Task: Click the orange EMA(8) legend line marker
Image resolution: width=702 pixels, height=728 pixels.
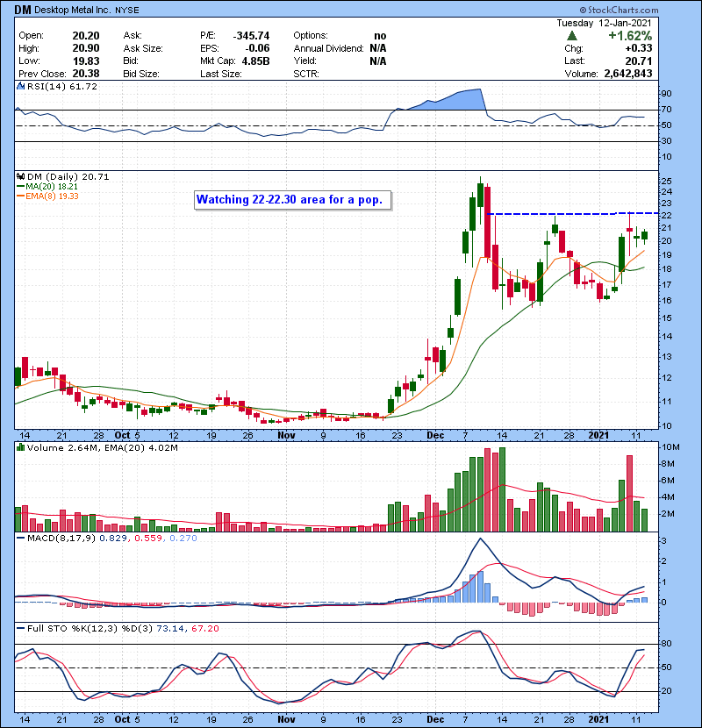Action: (20, 196)
